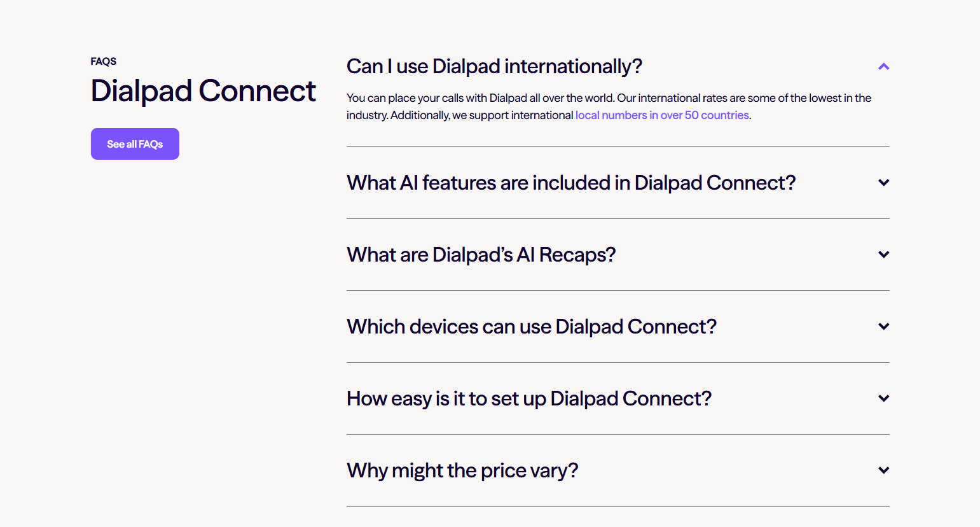Click the chevron icon beside the AI Recaps question

tap(883, 254)
